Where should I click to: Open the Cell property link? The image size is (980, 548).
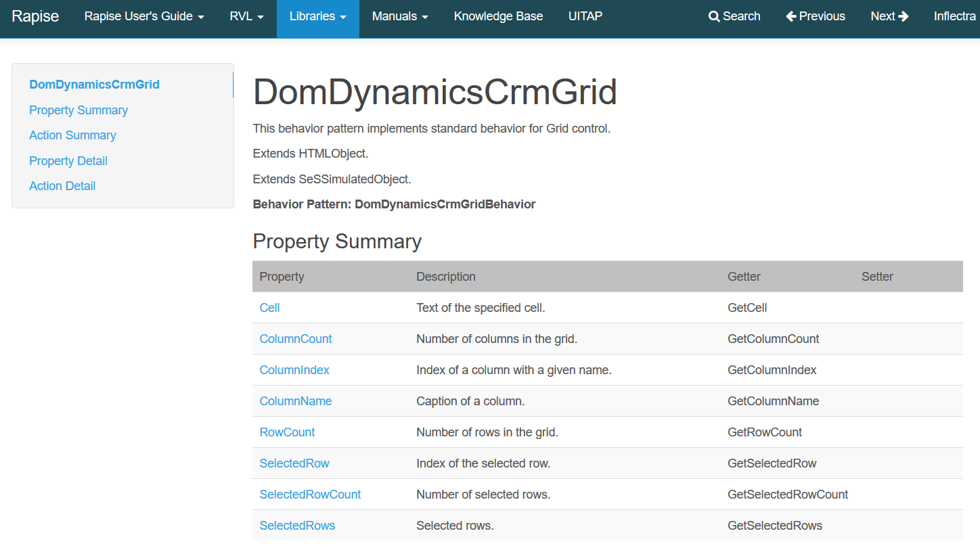pyautogui.click(x=269, y=308)
